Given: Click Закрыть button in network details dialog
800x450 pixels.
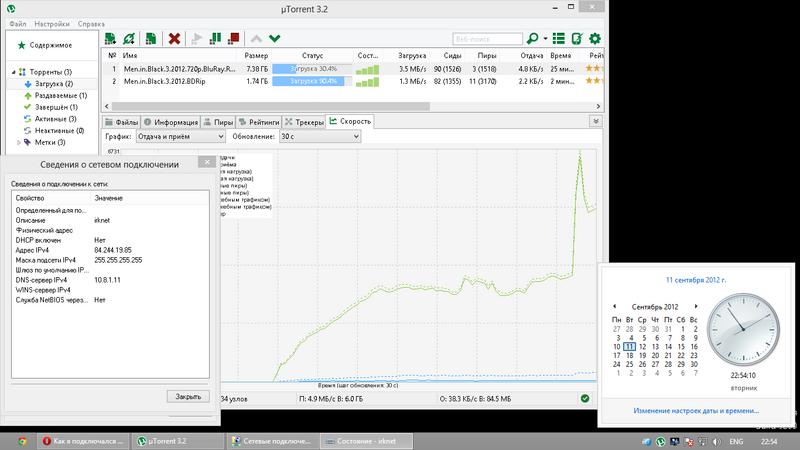Looking at the screenshot, I should coord(188,396).
